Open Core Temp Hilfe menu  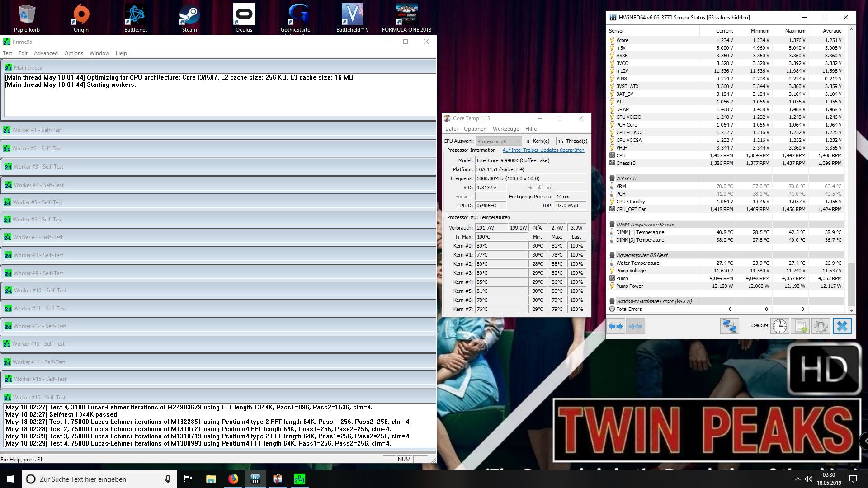[531, 129]
